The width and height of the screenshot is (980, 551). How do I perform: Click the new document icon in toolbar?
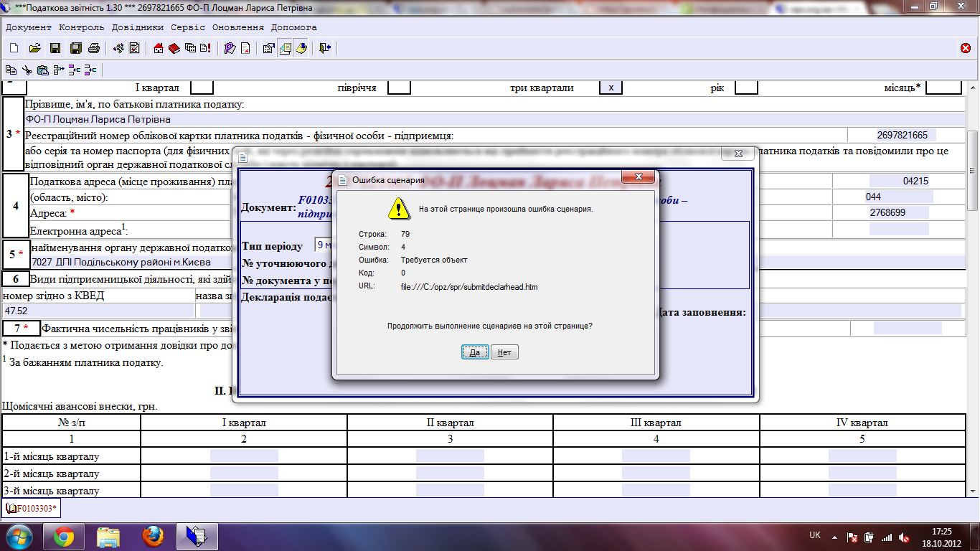[14, 48]
